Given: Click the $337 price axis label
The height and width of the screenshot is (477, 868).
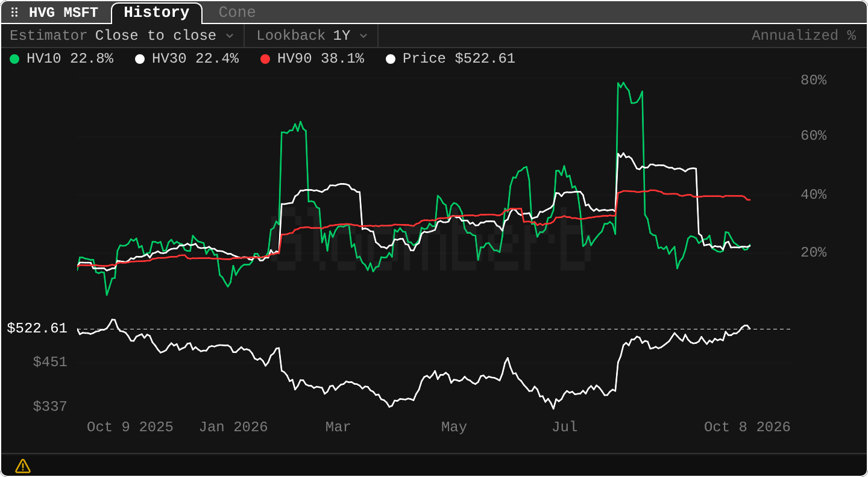Looking at the screenshot, I should point(50,407).
